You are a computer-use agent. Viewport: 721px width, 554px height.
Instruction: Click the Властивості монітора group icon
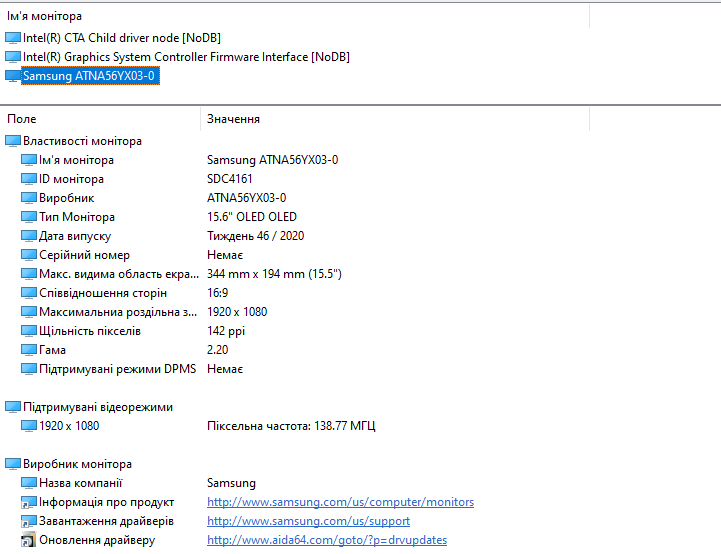point(13,141)
